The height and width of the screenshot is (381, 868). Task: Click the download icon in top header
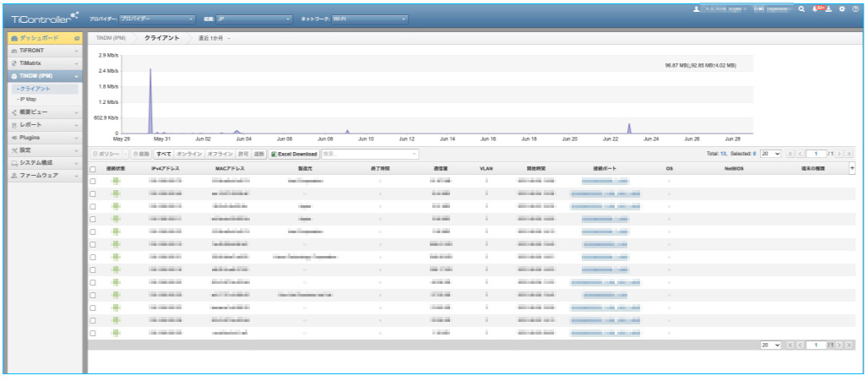click(x=829, y=9)
